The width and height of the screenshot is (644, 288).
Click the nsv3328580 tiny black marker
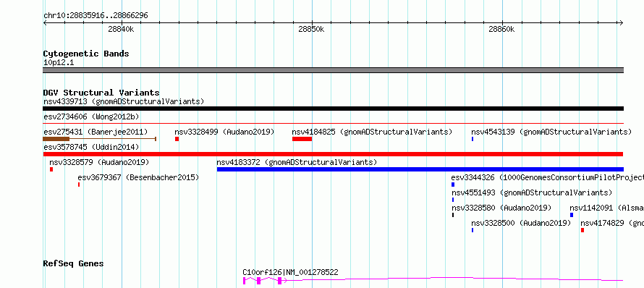(x=453, y=215)
